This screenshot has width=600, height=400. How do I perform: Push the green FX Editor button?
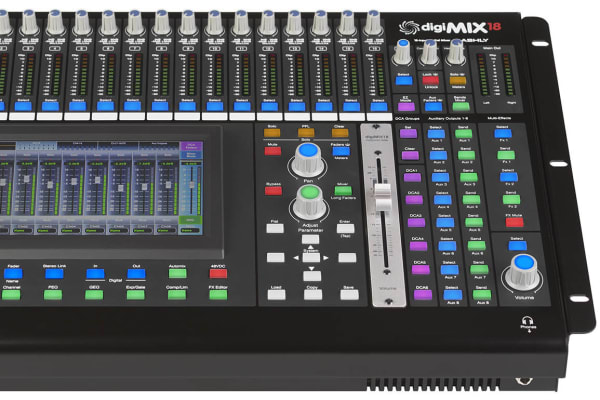[x=218, y=295]
